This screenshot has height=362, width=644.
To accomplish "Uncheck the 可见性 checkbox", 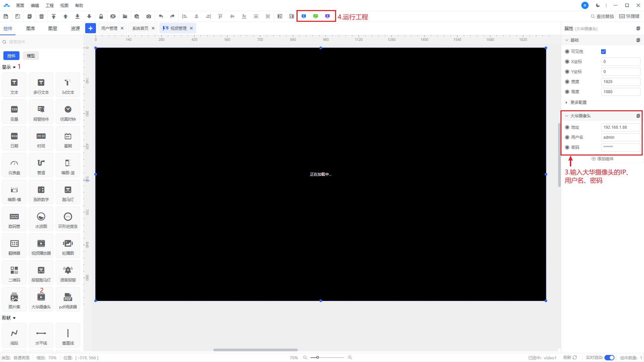I will click(x=603, y=52).
